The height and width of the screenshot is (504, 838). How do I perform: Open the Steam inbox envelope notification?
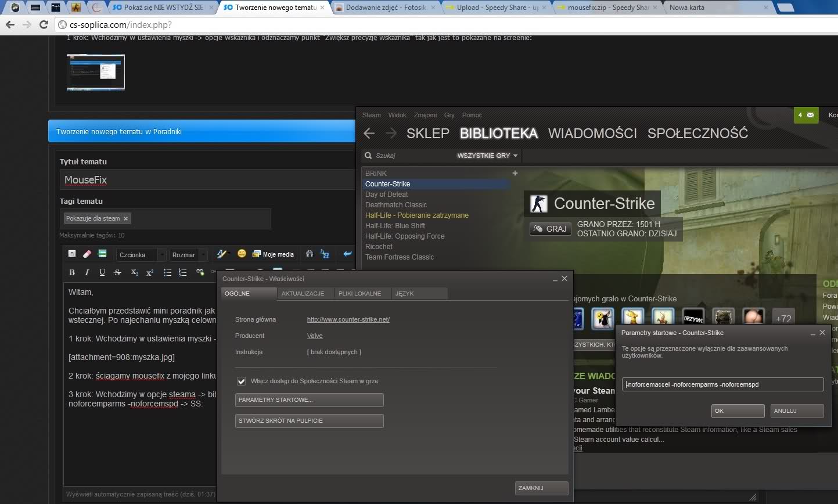(x=805, y=115)
